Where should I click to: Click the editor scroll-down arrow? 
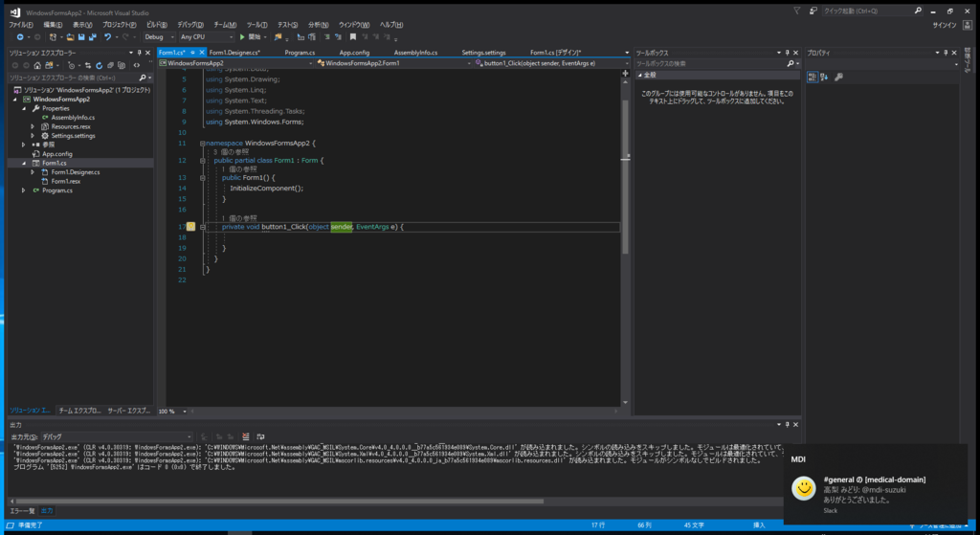coord(625,403)
